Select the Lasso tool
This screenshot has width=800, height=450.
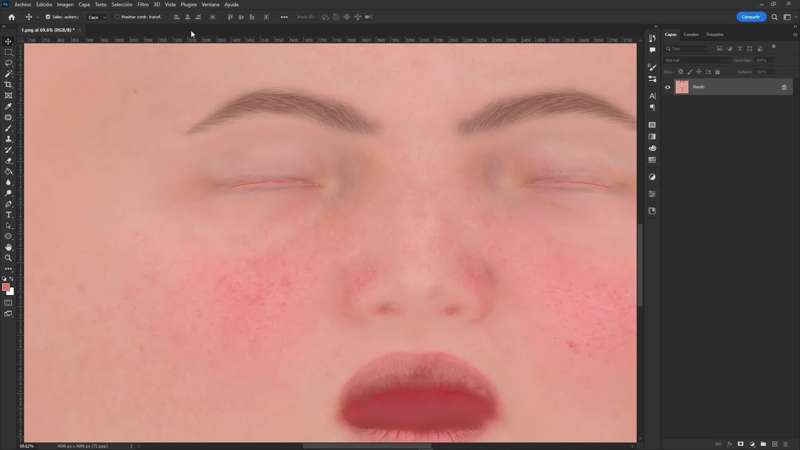coord(8,63)
